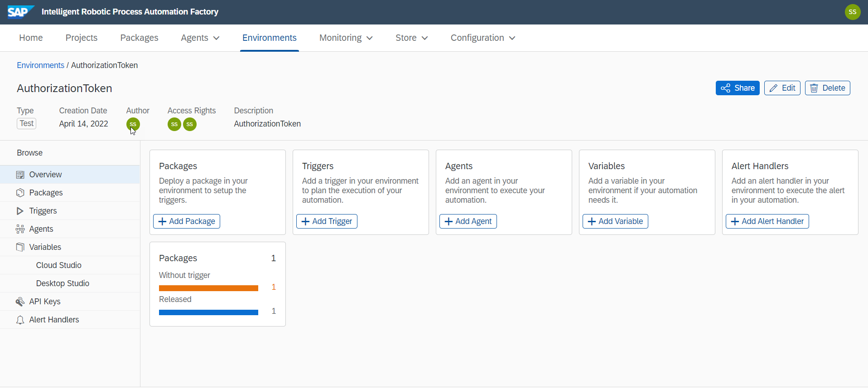Screen dimensions: 868x390
Task: Click the AuthorizationToken description value
Action: pos(267,124)
